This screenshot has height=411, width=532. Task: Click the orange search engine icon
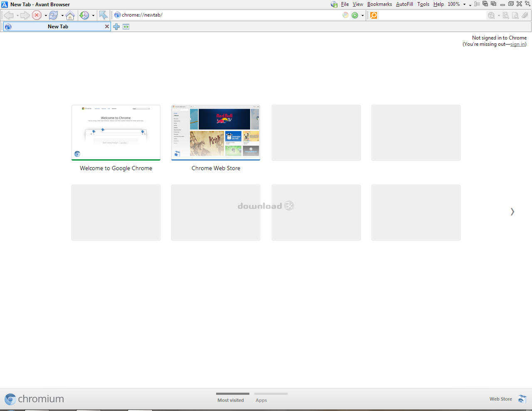pos(374,15)
